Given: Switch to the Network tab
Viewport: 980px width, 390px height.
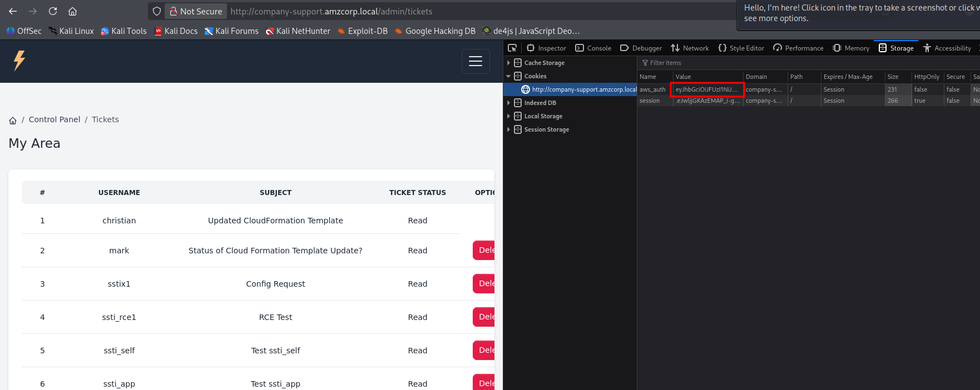Looking at the screenshot, I should pyautogui.click(x=690, y=48).
